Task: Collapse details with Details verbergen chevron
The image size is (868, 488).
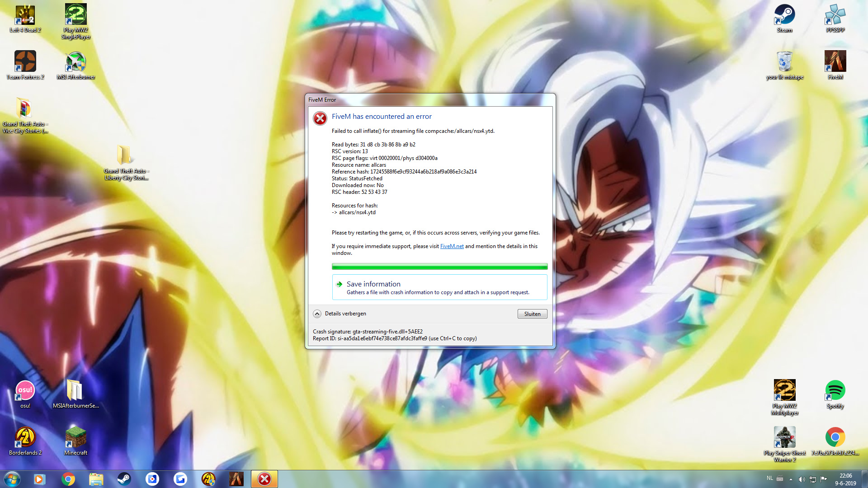Action: click(x=317, y=314)
